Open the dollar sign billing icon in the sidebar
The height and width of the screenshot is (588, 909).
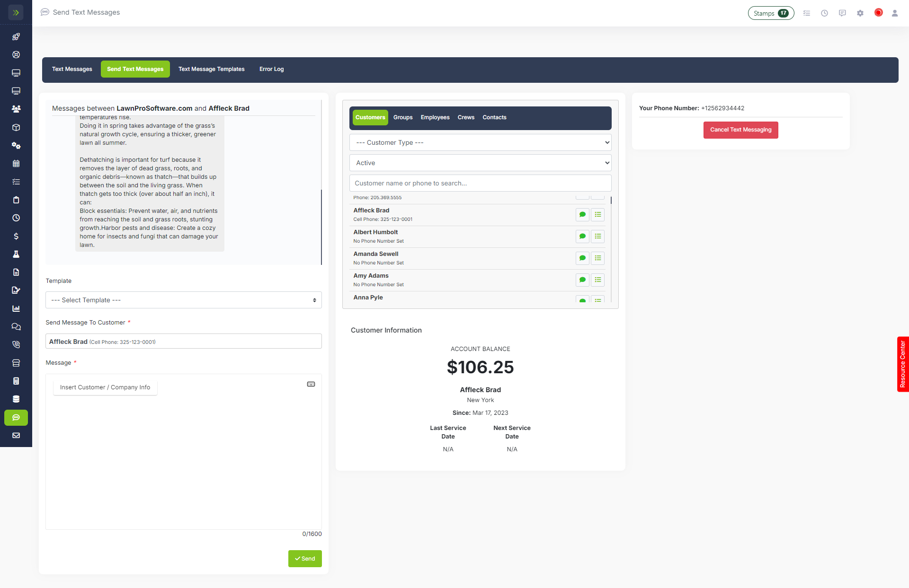[x=16, y=236]
